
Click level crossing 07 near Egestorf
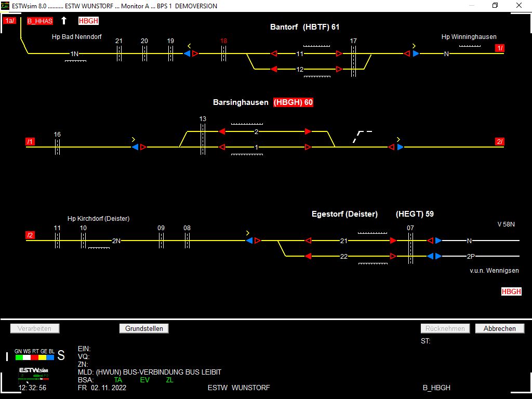point(410,248)
